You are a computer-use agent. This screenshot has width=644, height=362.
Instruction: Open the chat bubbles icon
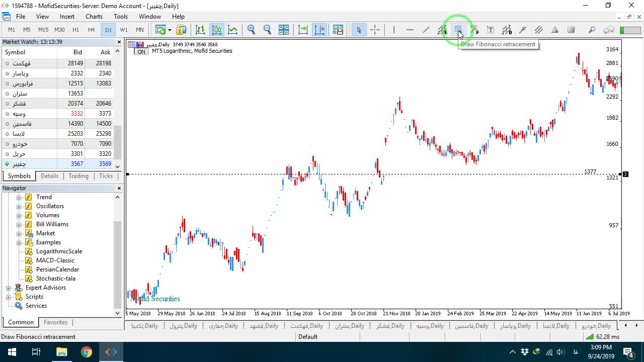(x=609, y=30)
